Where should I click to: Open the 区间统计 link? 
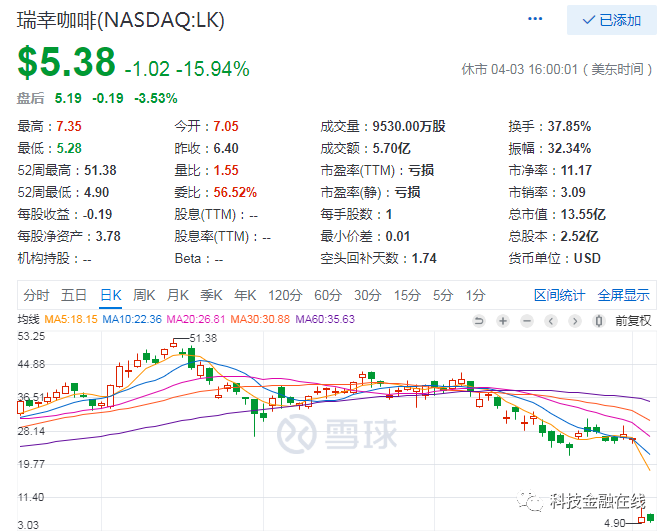(559, 295)
